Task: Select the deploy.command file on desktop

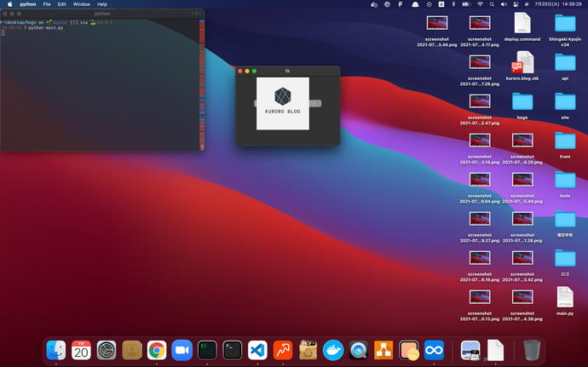Action: (522, 27)
